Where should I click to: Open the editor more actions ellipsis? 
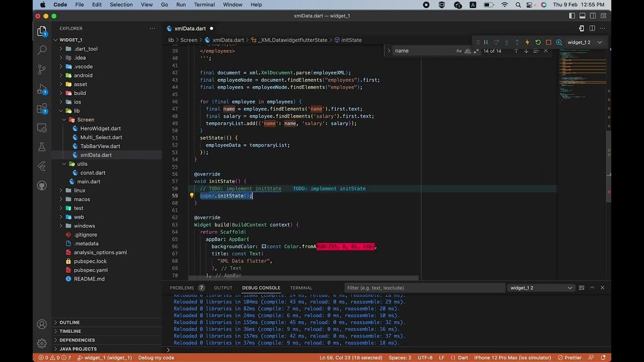(x=603, y=29)
